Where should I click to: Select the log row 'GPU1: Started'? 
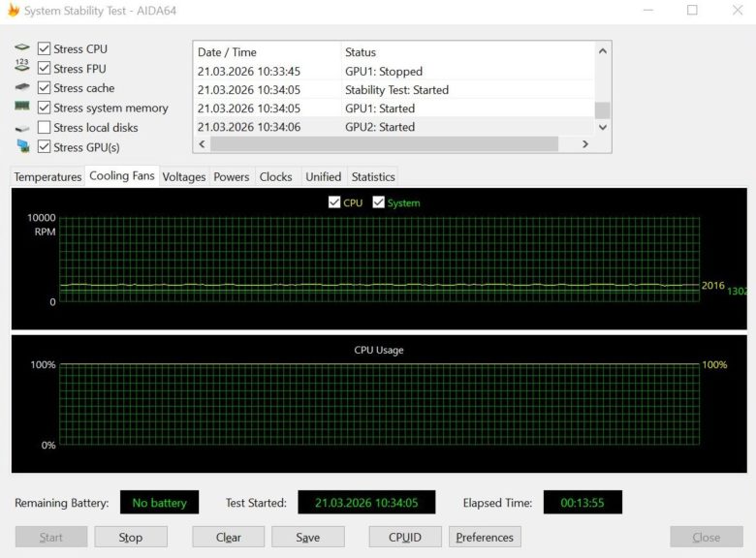[394, 108]
